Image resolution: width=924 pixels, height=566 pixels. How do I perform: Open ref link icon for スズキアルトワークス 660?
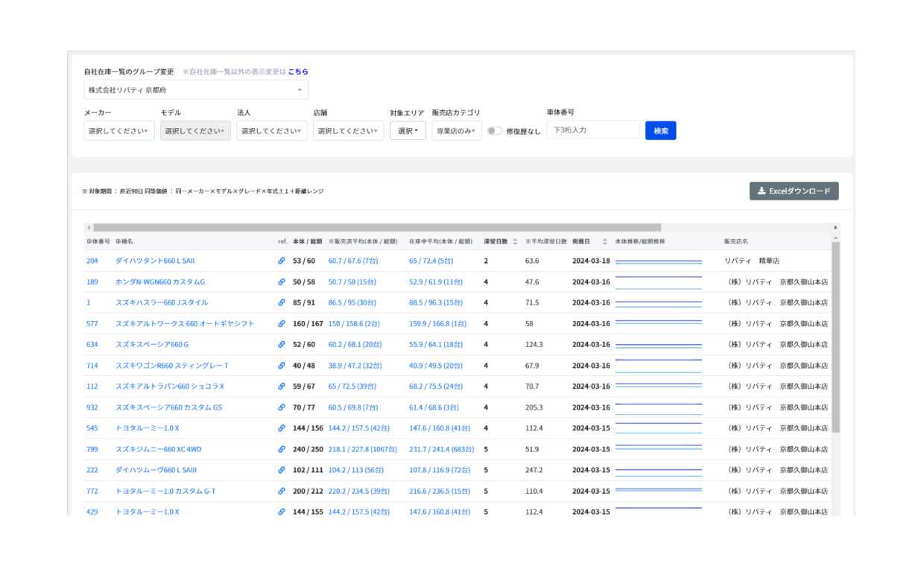click(x=282, y=324)
